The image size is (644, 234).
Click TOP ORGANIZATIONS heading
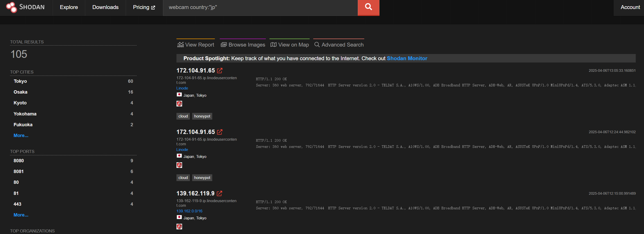click(32, 231)
